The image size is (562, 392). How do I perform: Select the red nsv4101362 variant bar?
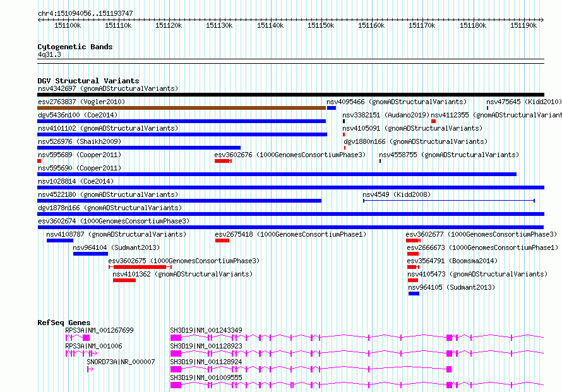click(124, 280)
